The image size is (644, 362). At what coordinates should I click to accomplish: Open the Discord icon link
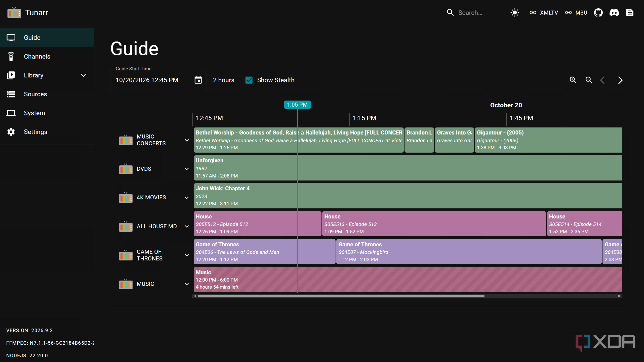click(x=614, y=13)
